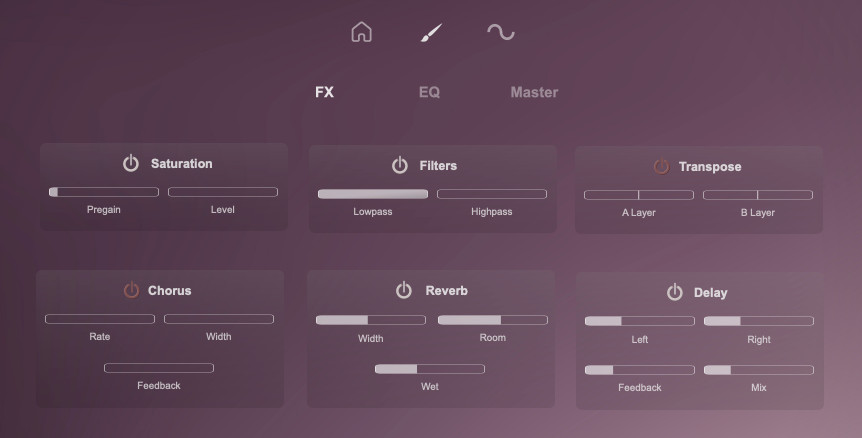Set the Reverb Wet slider

click(430, 369)
